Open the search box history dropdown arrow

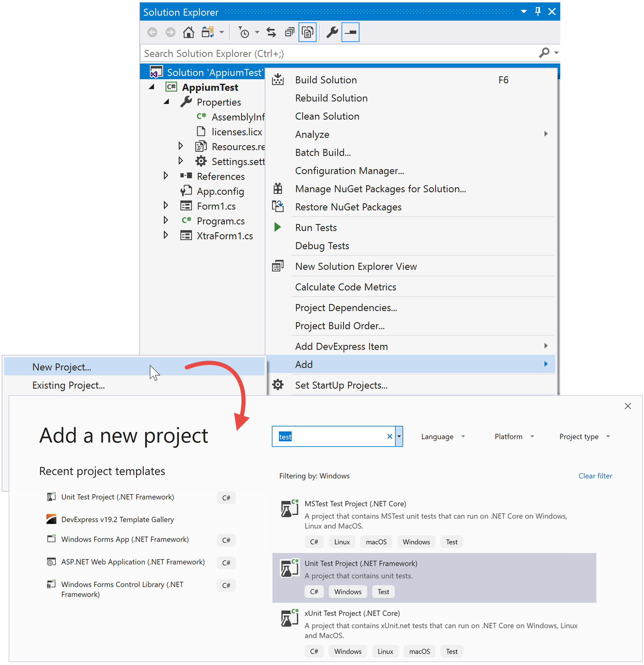click(x=399, y=436)
